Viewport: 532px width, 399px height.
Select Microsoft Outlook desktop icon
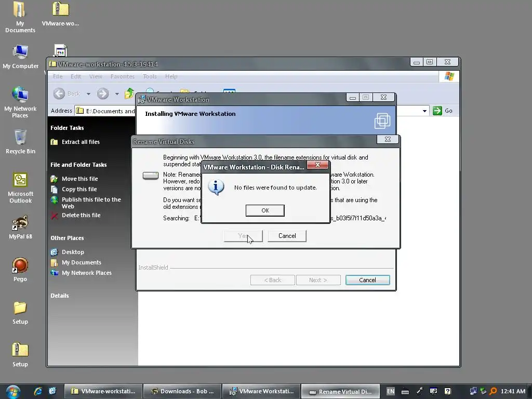click(20, 188)
